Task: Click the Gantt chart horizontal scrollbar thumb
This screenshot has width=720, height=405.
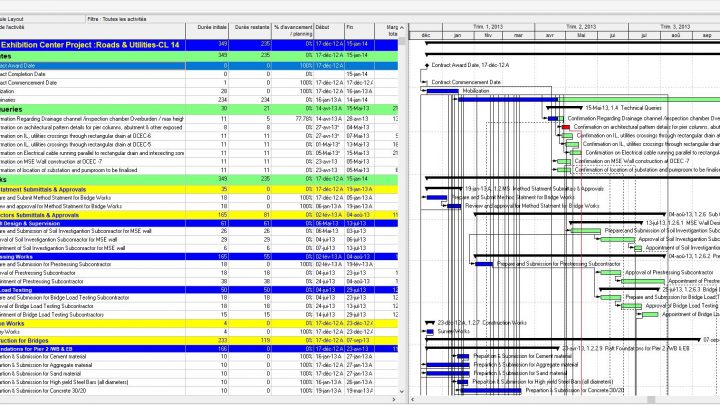Action: point(651,399)
